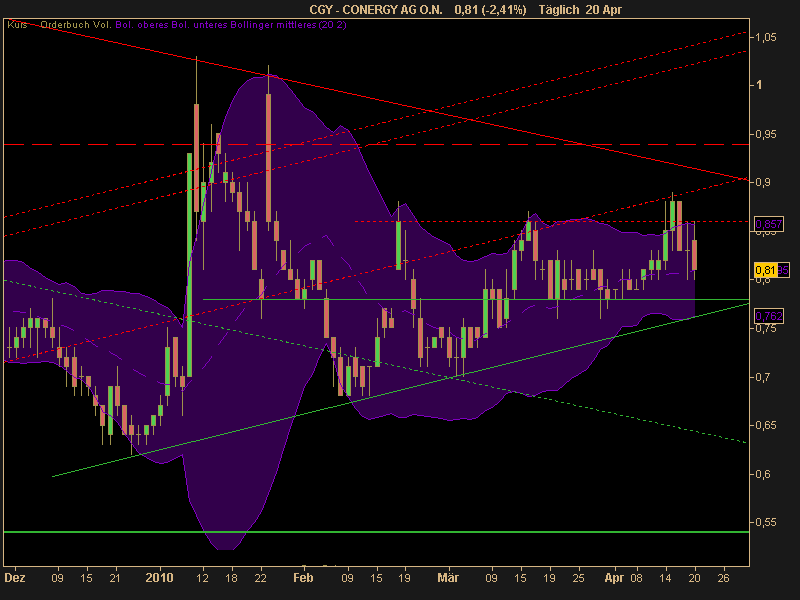The height and width of the screenshot is (600, 800).
Task: Click the "1" price axis label
Action: click(x=759, y=85)
